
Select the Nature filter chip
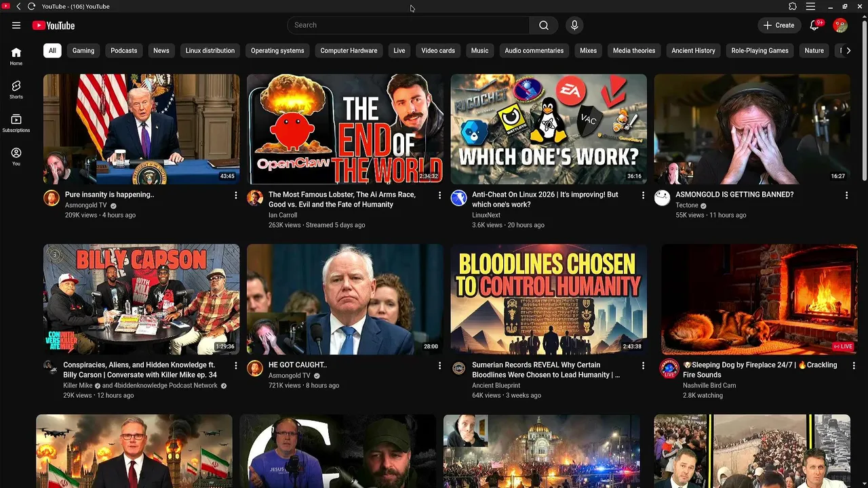[814, 51]
